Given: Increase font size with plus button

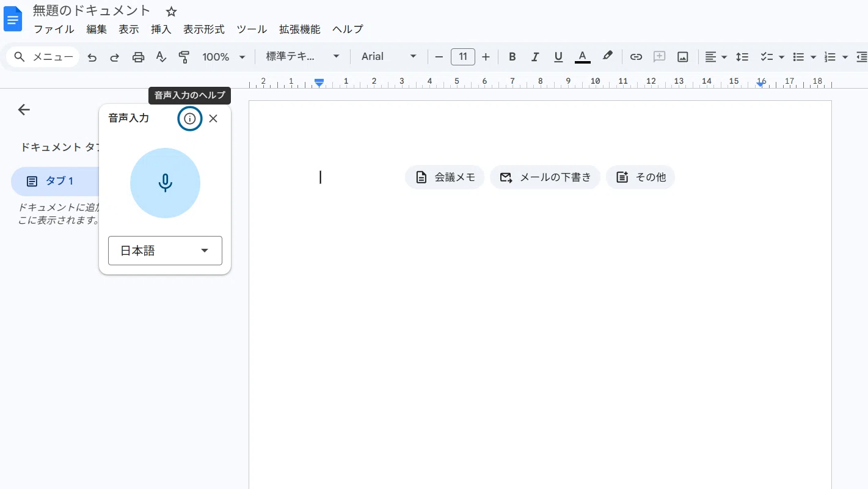Looking at the screenshot, I should coord(486,57).
